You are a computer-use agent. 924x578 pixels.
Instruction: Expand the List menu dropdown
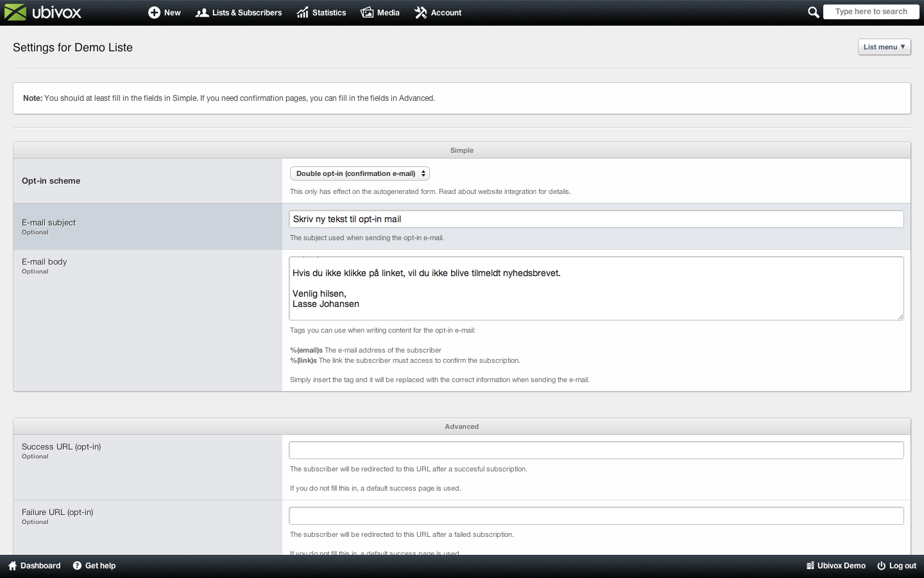tap(884, 47)
